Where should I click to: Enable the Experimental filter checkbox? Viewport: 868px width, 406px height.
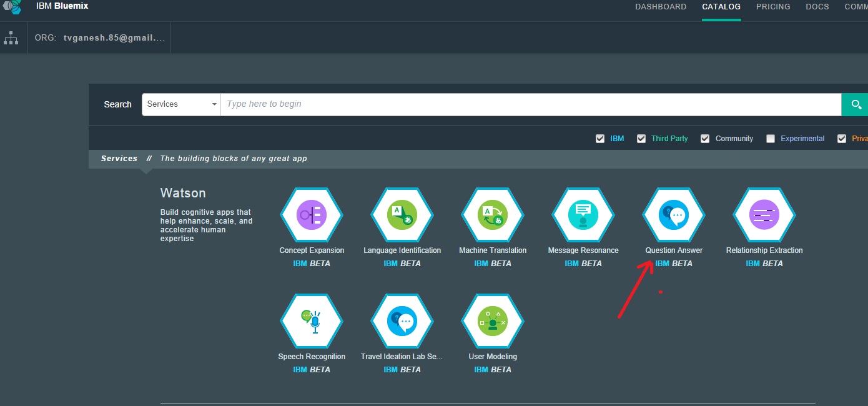click(771, 139)
